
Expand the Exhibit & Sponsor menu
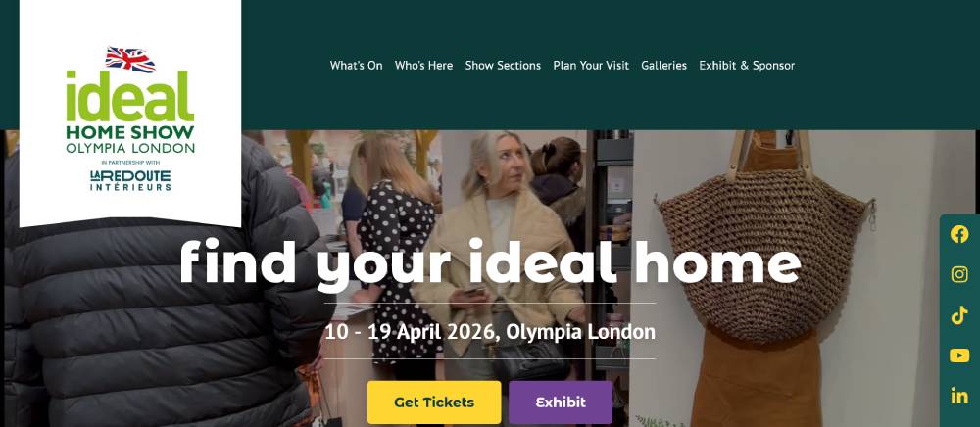tap(747, 65)
